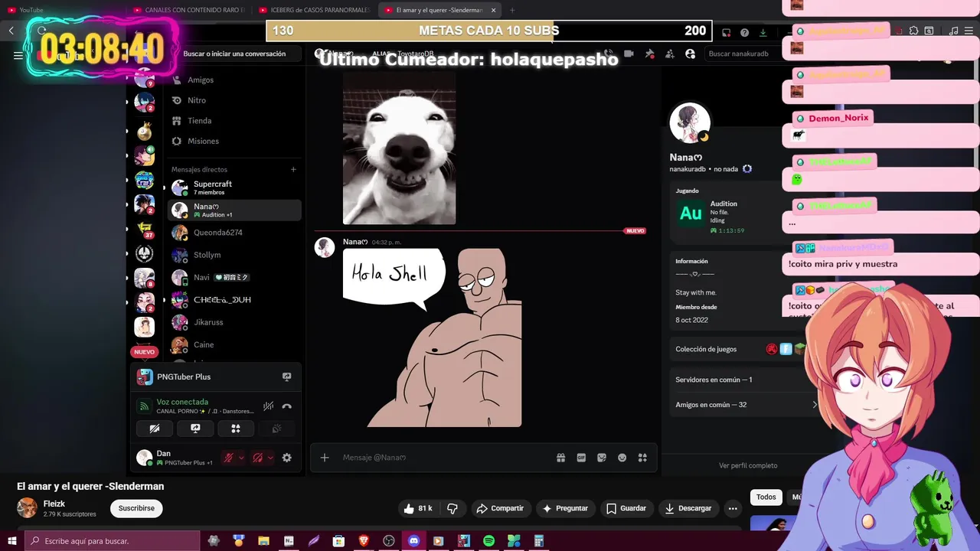Open the soundboard button in voice panel
This screenshot has width=980, height=551.
(x=276, y=429)
